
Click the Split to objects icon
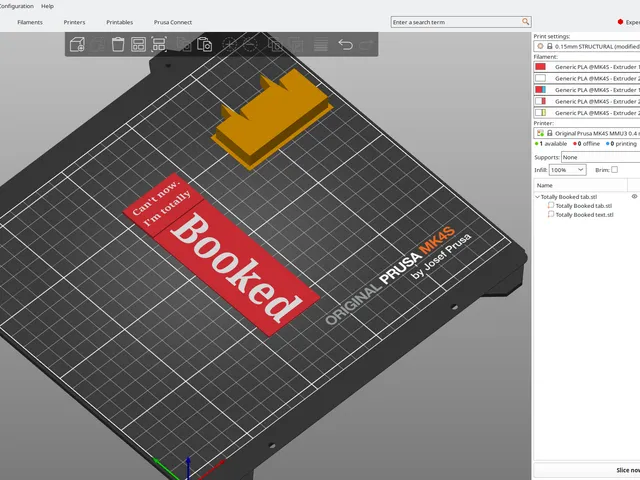tap(275, 44)
